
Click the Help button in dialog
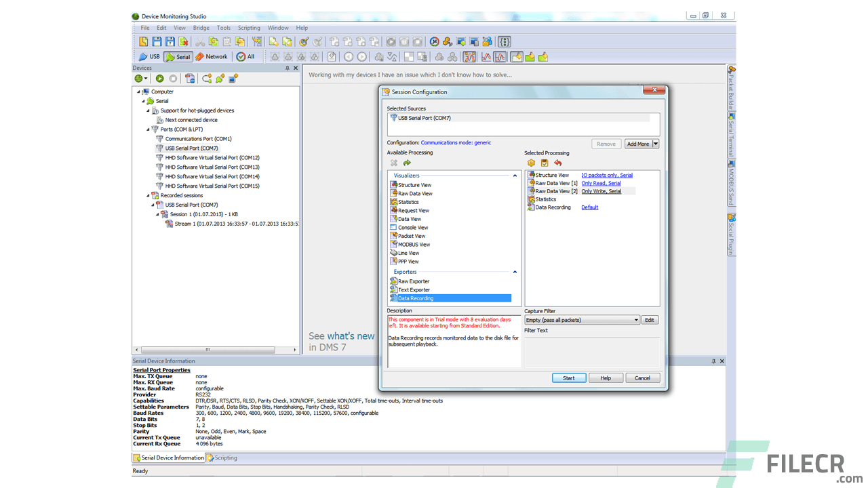(x=606, y=378)
